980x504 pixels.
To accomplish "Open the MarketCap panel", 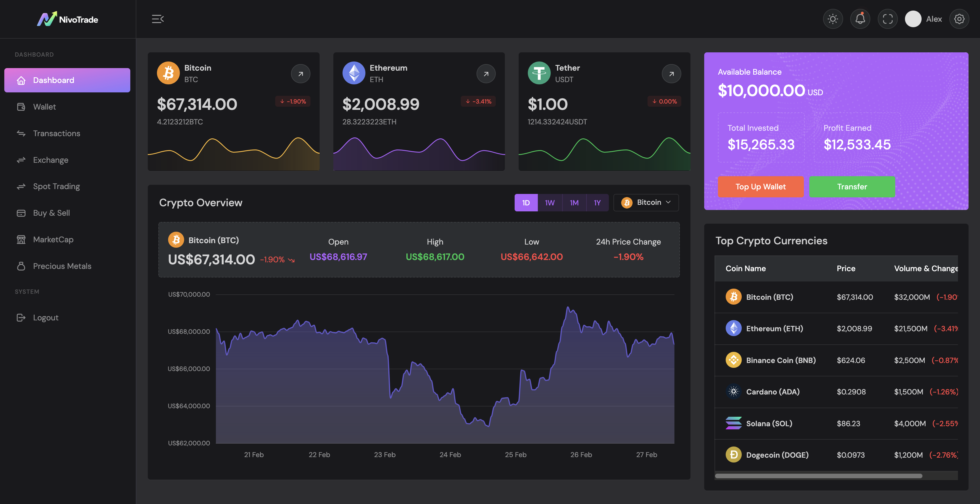I will coord(53,239).
